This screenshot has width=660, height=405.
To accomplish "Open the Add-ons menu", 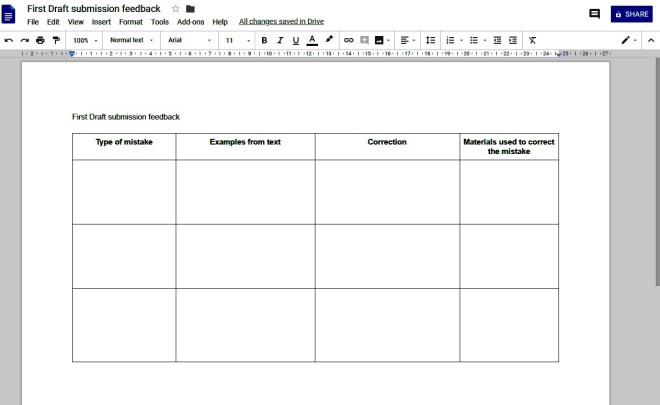I will (x=190, y=21).
